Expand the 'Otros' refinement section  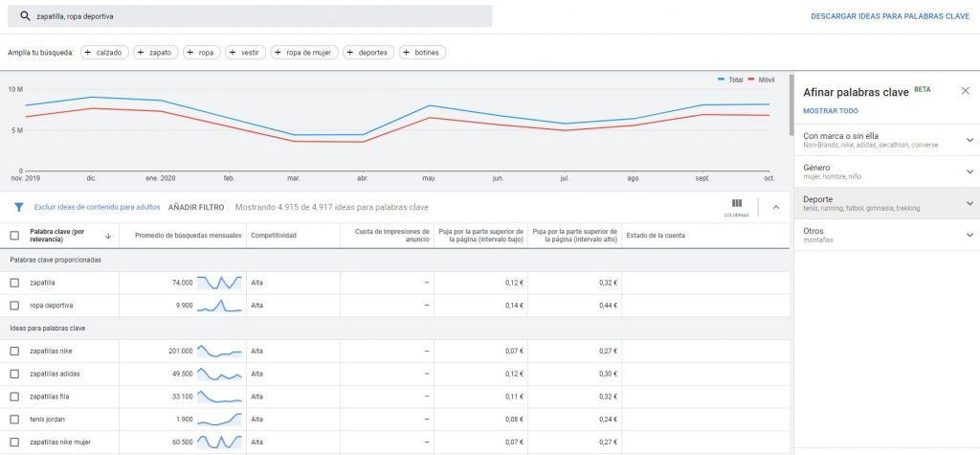click(x=887, y=236)
